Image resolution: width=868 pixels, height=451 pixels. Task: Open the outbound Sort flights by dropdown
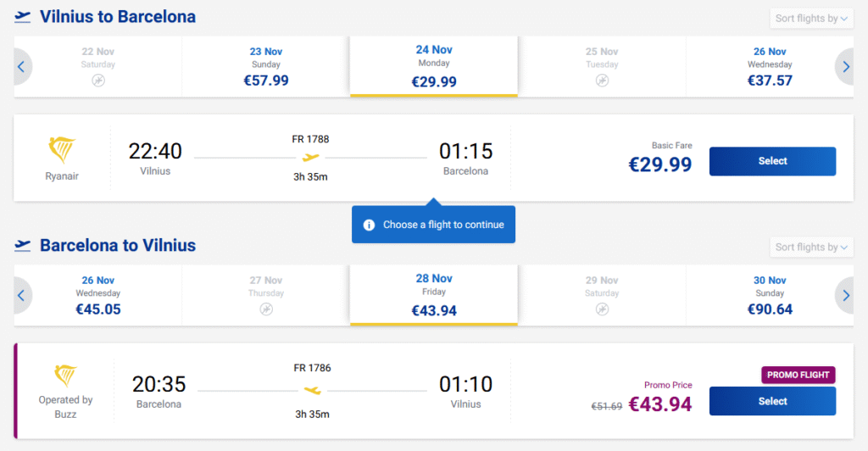click(811, 19)
